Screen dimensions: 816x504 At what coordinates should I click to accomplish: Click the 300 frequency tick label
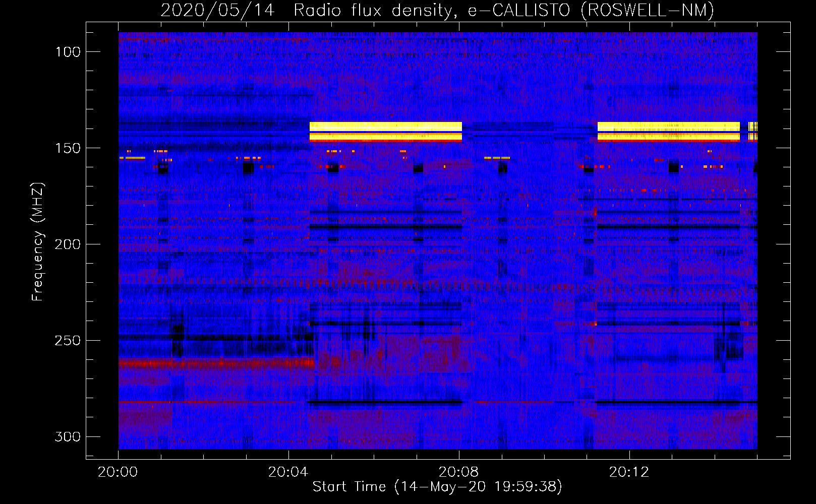(x=68, y=436)
